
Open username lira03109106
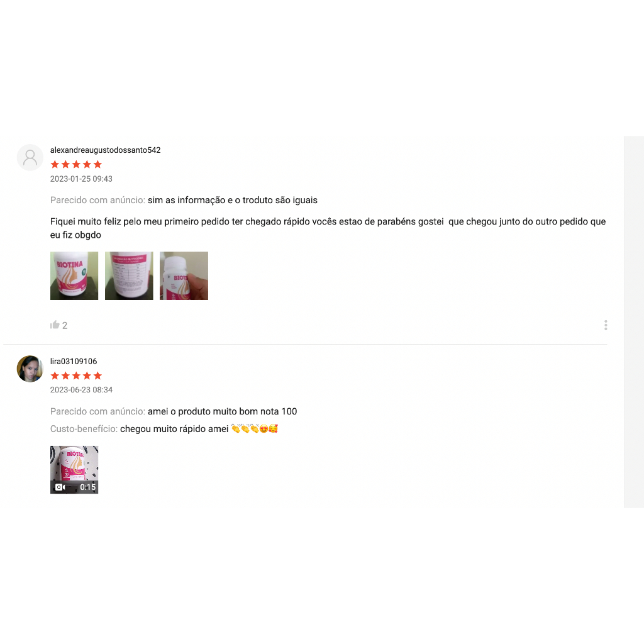pos(74,361)
